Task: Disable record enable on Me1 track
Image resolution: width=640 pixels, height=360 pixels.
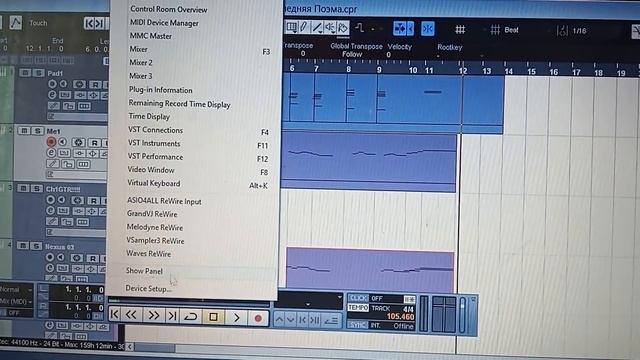Action: pos(51,142)
